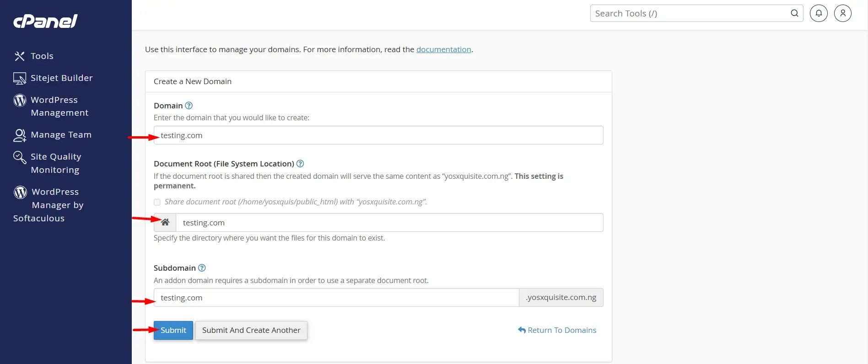
Task: Click the Subdomain text field
Action: [336, 298]
